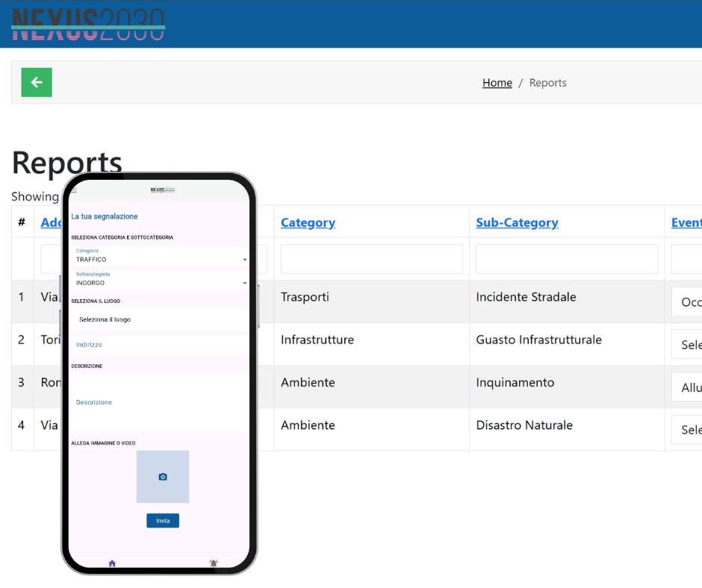702x588 pixels.
Task: Open the Categoria dropdown showing TRAFFICO
Action: [159, 256]
